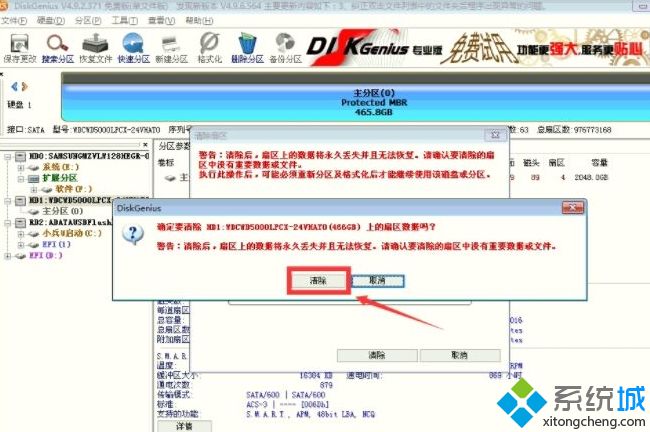Collapse the 扩展分区 tree node
The image size is (650, 432).
tap(21, 179)
